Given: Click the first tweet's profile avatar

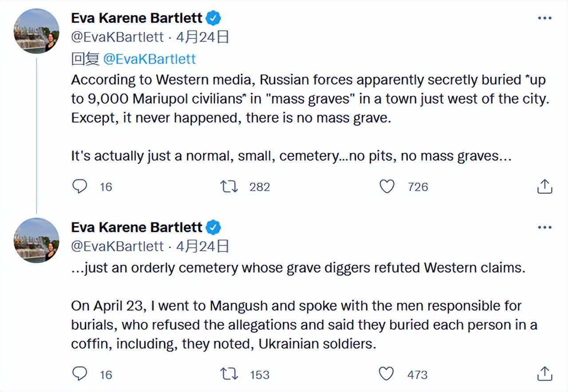Looking at the screenshot, I should click(36, 31).
